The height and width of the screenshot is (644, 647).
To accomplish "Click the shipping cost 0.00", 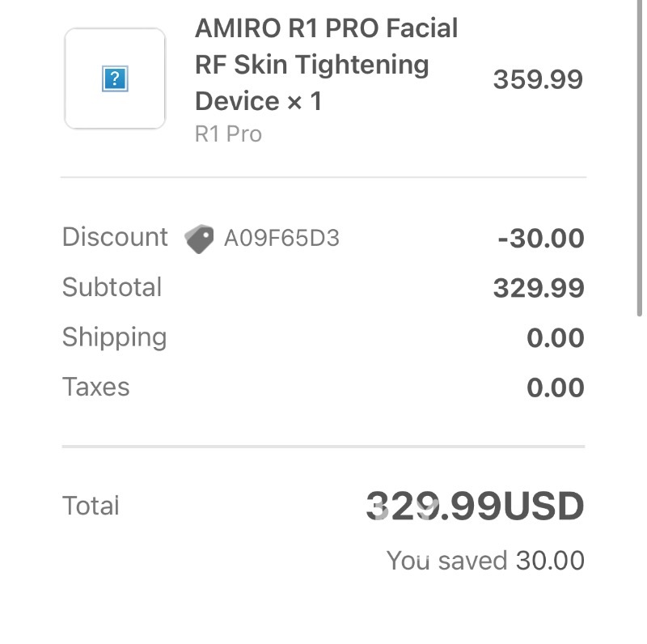I will (x=555, y=338).
